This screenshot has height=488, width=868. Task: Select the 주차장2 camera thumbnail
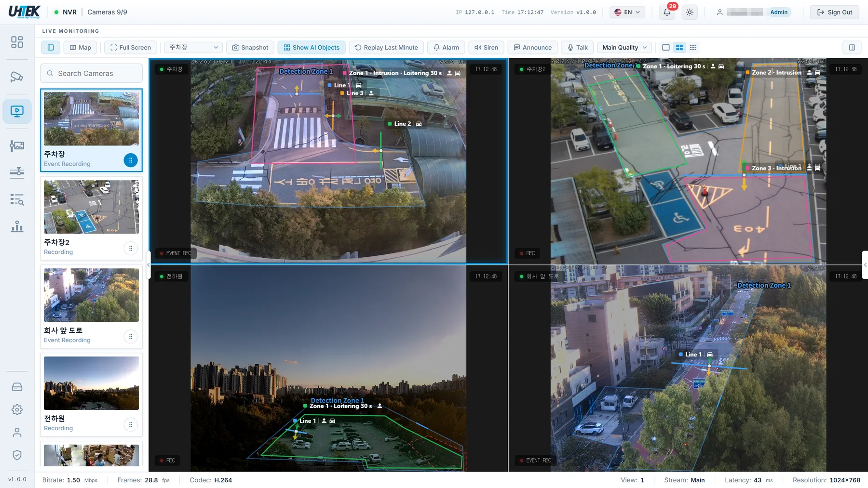pos(91,207)
